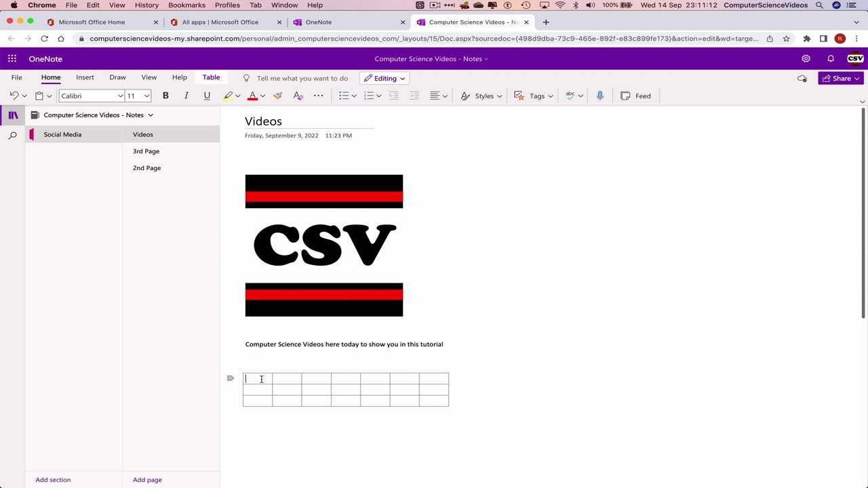Reload the page in Chrome

click(44, 39)
